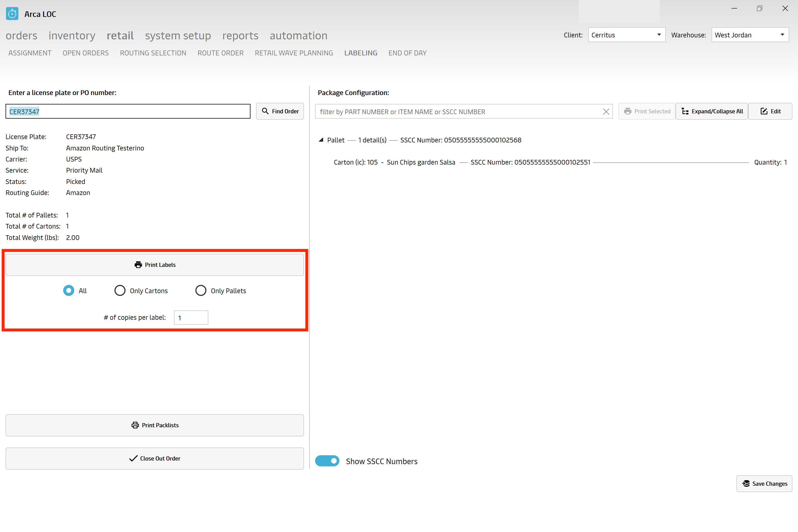The height and width of the screenshot is (532, 798).
Task: Click the copies per label field
Action: [191, 318]
